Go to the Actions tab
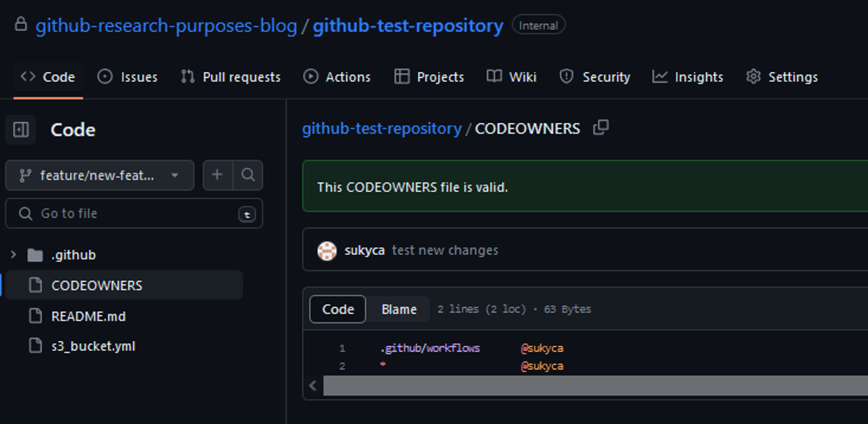Screen dimensions: 868x424 tap(337, 77)
